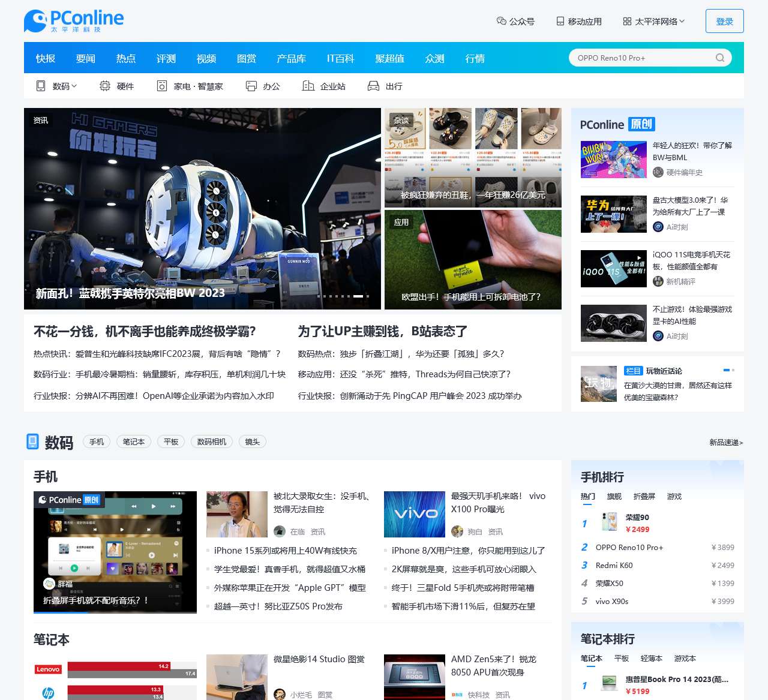Click the PConline logo
This screenshot has width=768, height=700.
74,21
